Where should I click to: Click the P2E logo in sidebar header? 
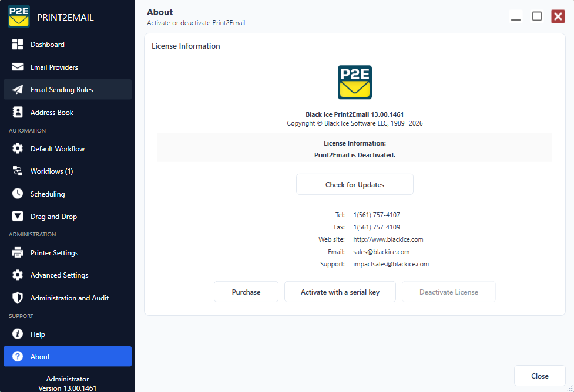[x=19, y=16]
